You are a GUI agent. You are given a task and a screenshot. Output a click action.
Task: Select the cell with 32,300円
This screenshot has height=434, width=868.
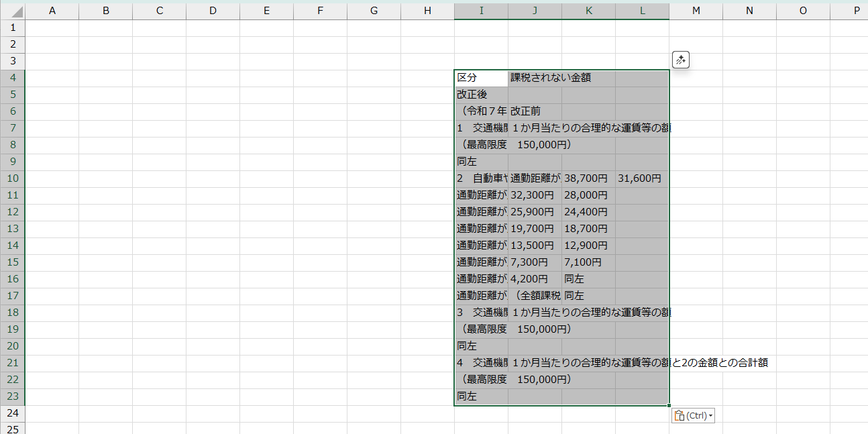tap(535, 195)
